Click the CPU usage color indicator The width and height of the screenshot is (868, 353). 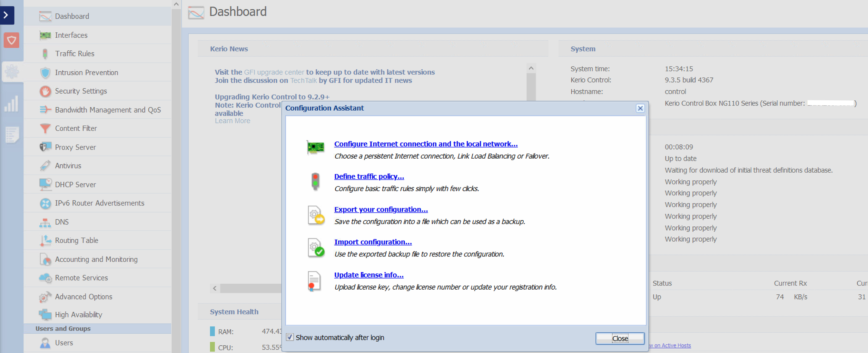tap(213, 347)
